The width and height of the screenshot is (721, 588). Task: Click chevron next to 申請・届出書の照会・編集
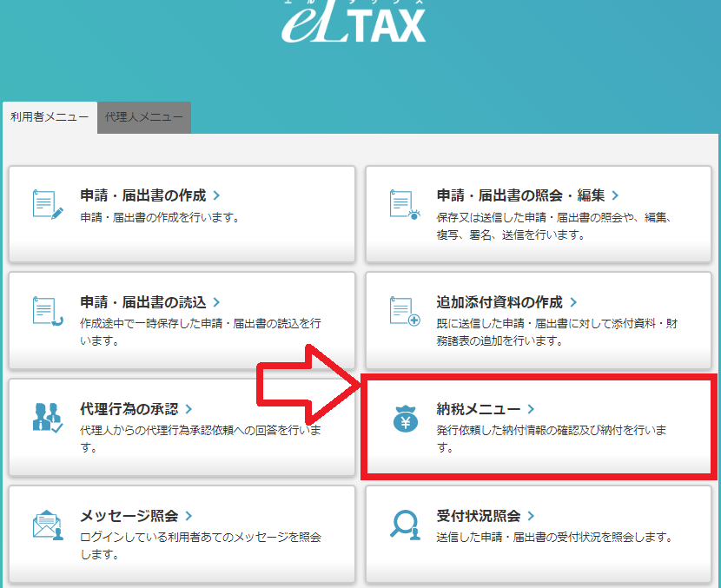tap(615, 195)
